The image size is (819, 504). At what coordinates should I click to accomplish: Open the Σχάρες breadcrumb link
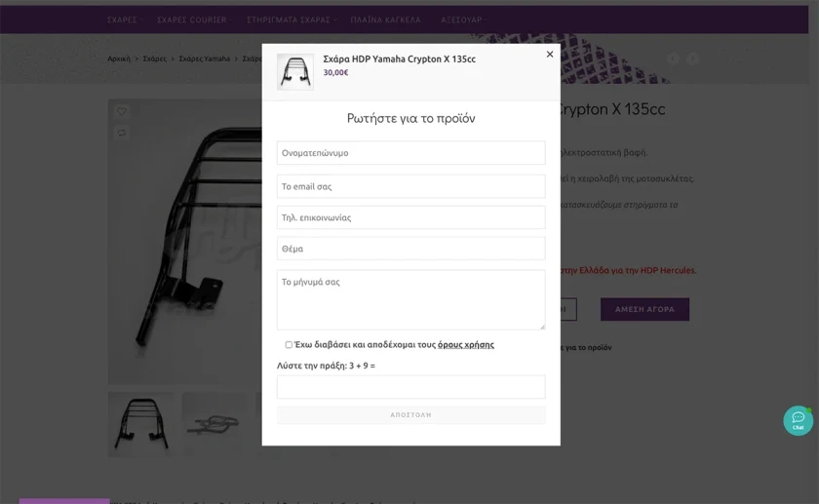(155, 58)
